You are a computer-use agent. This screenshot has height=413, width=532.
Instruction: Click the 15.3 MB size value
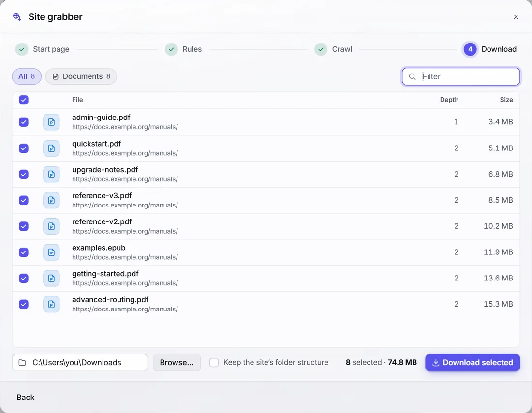498,304
